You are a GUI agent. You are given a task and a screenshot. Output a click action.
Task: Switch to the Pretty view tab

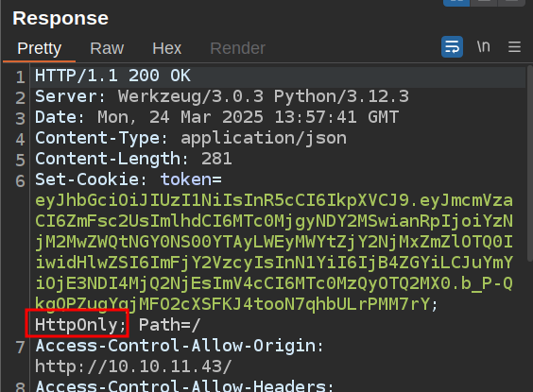[40, 48]
